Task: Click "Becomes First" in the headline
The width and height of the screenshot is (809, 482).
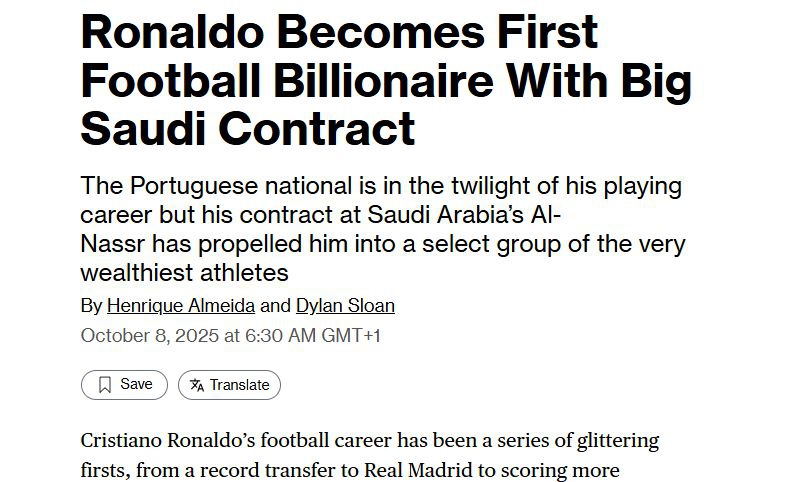Action: tap(436, 33)
